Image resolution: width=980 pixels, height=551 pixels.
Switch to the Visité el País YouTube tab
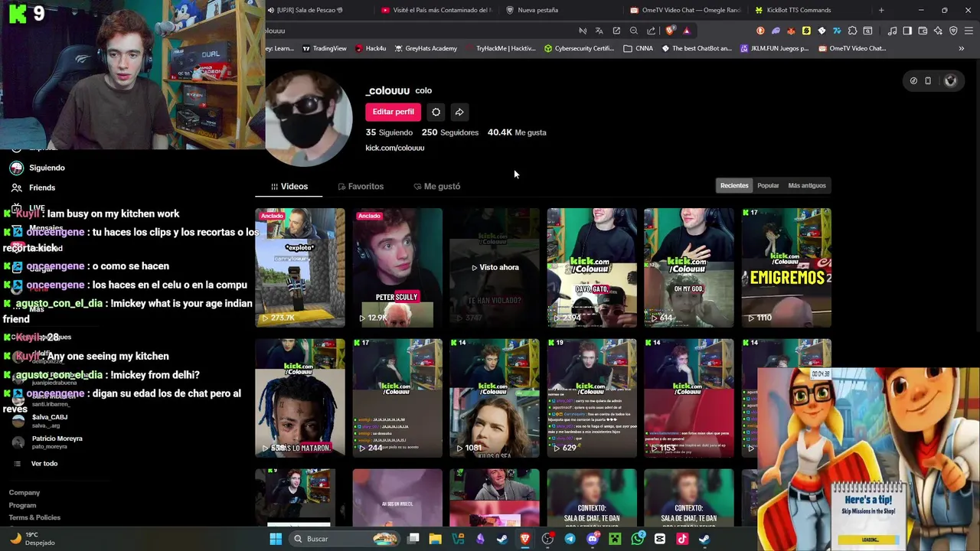click(x=436, y=10)
